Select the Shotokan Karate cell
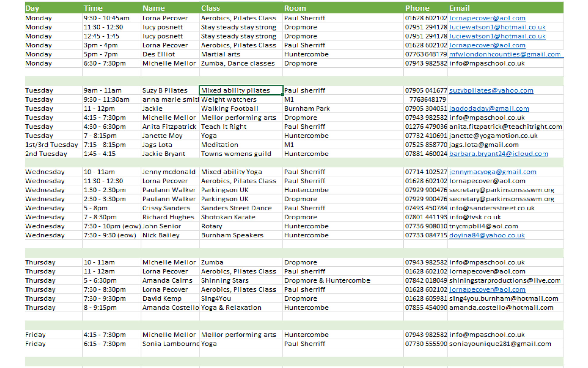This screenshot has width=588, height=368. (x=241, y=217)
